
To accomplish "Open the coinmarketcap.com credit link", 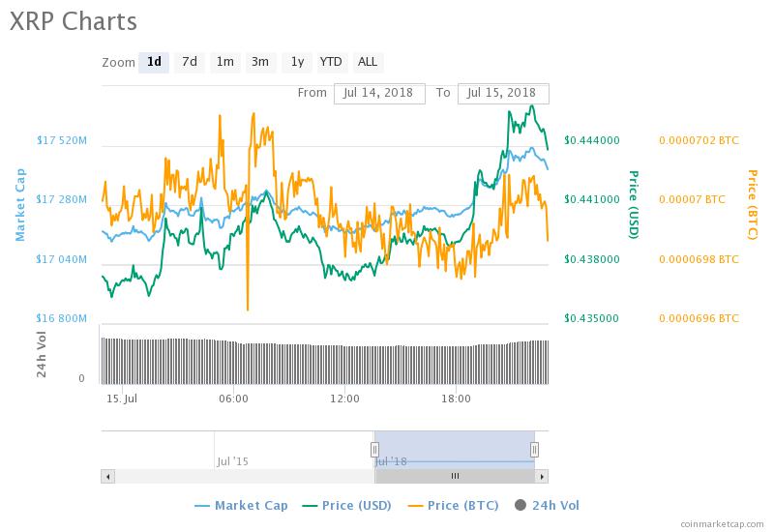I will pos(722,524).
